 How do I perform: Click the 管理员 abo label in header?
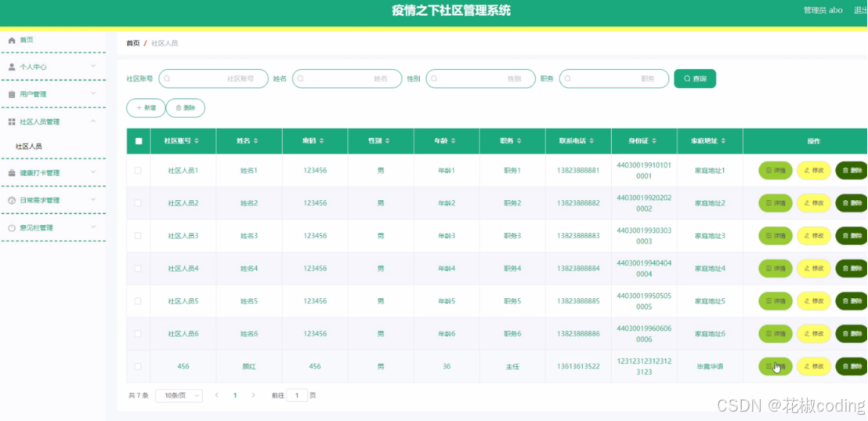click(x=823, y=10)
